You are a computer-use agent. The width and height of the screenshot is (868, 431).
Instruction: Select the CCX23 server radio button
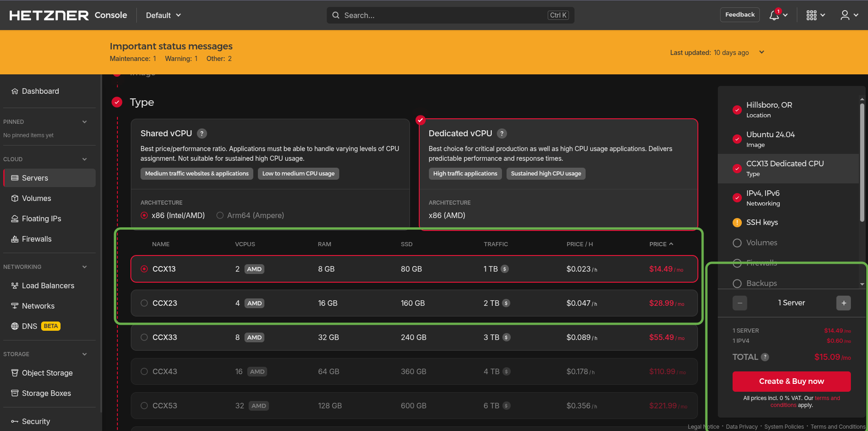click(x=144, y=303)
